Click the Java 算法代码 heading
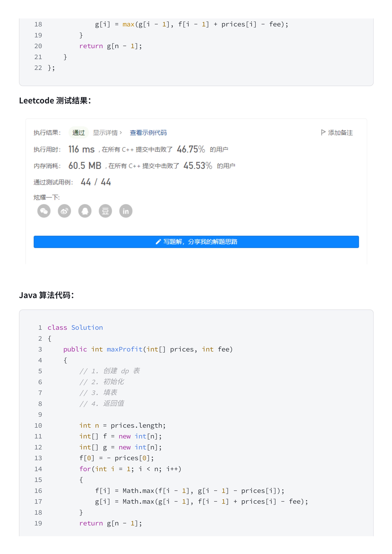This screenshot has height=554, width=392. (x=47, y=295)
